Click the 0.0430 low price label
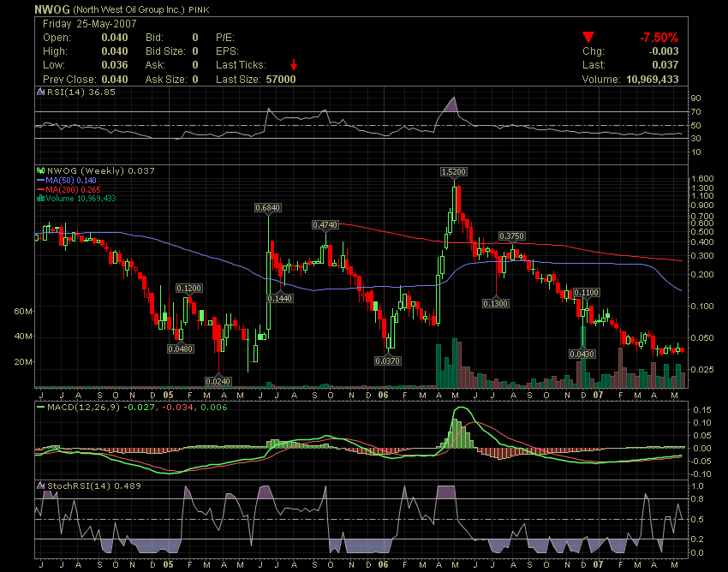 tap(582, 354)
